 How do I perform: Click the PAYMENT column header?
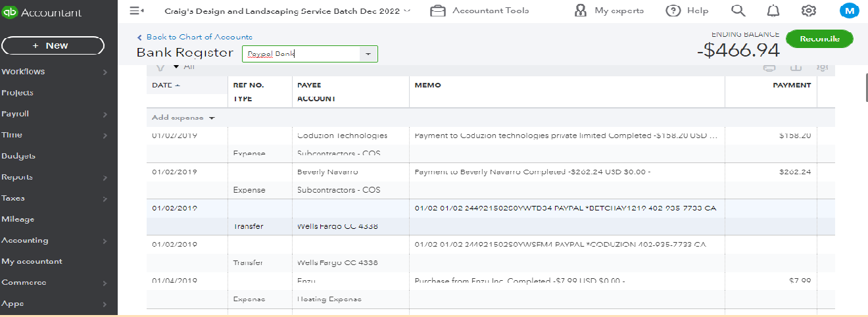[x=792, y=85]
